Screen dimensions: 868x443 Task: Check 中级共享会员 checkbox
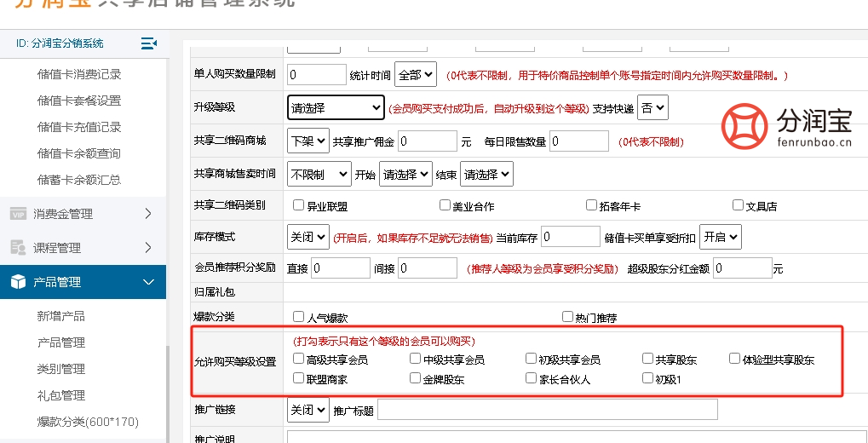click(415, 359)
